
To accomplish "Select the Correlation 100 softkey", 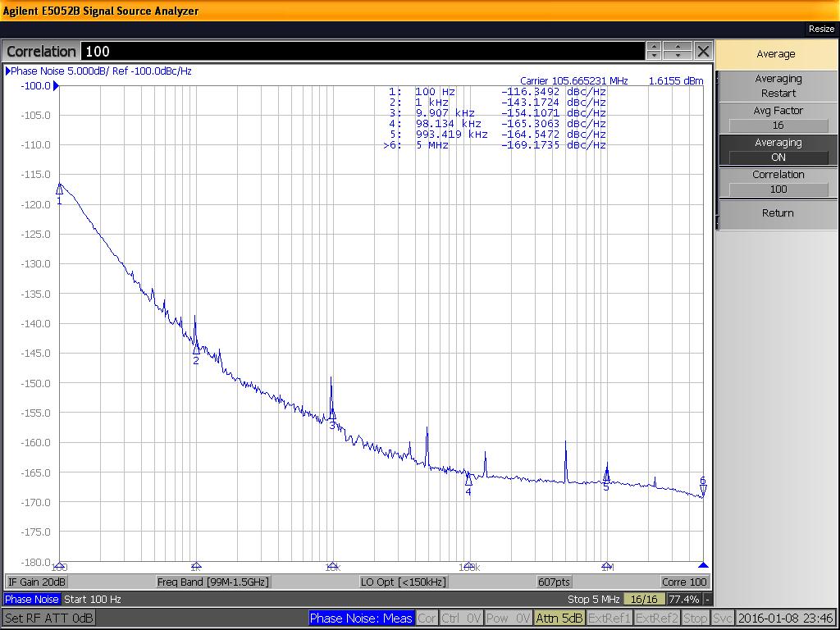I will (x=778, y=182).
